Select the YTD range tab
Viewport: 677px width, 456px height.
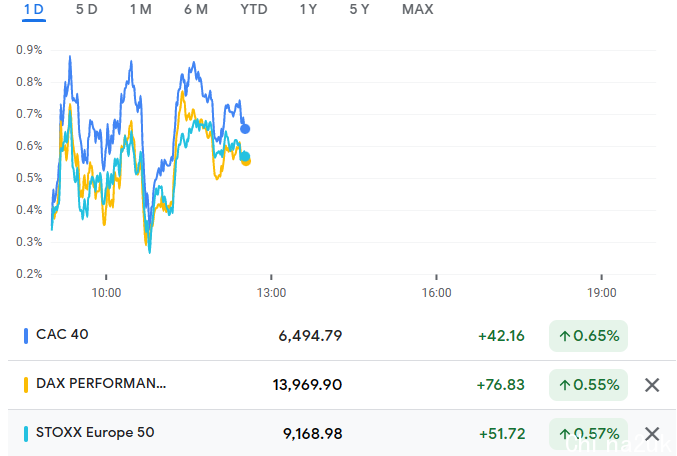pyautogui.click(x=254, y=10)
